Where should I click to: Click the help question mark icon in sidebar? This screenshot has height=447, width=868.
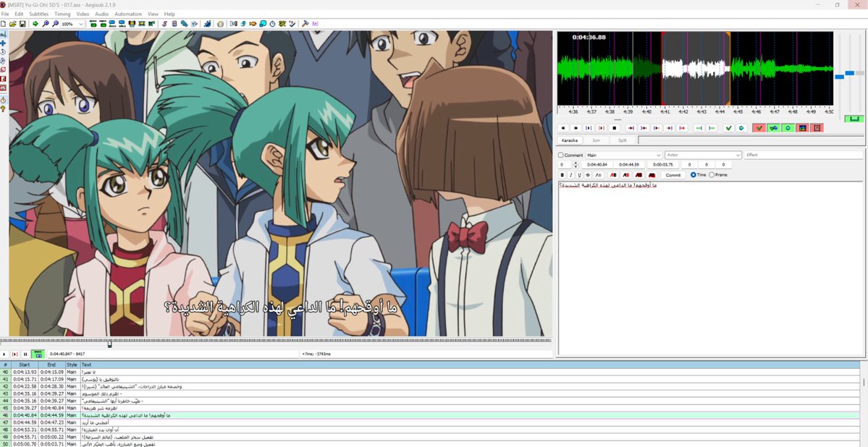click(4, 109)
